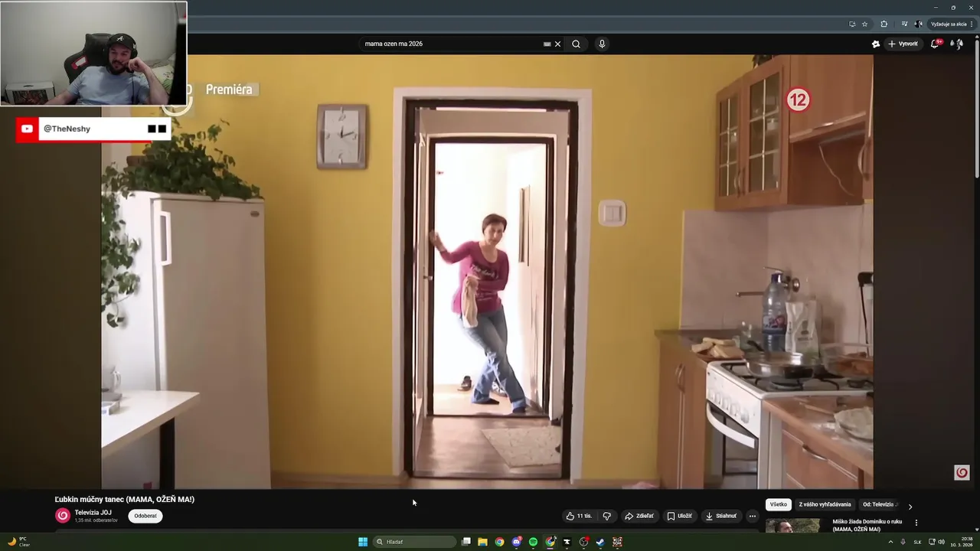Open the volume and network flyout
This screenshot has width=980, height=551.
936,542
